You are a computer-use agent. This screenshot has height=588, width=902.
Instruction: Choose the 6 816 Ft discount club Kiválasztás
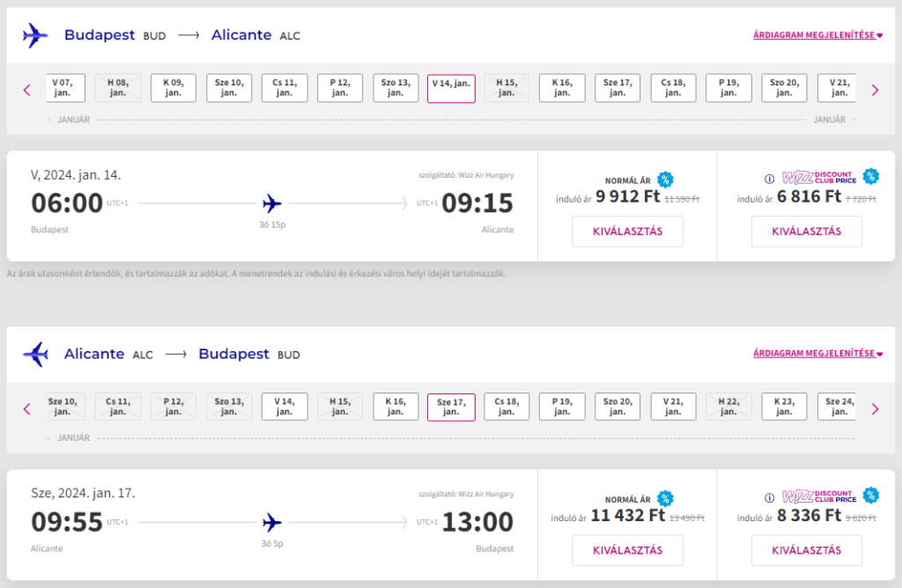[807, 232]
